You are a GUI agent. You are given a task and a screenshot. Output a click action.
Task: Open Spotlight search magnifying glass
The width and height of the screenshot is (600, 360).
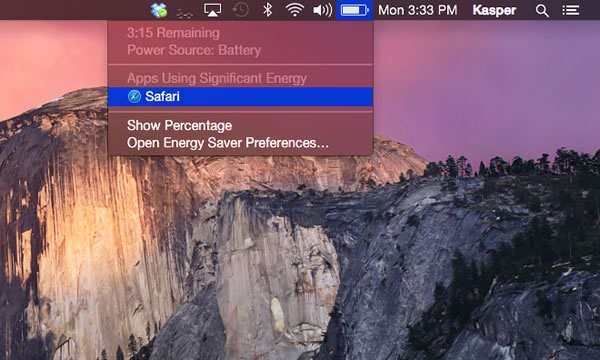[x=542, y=10]
